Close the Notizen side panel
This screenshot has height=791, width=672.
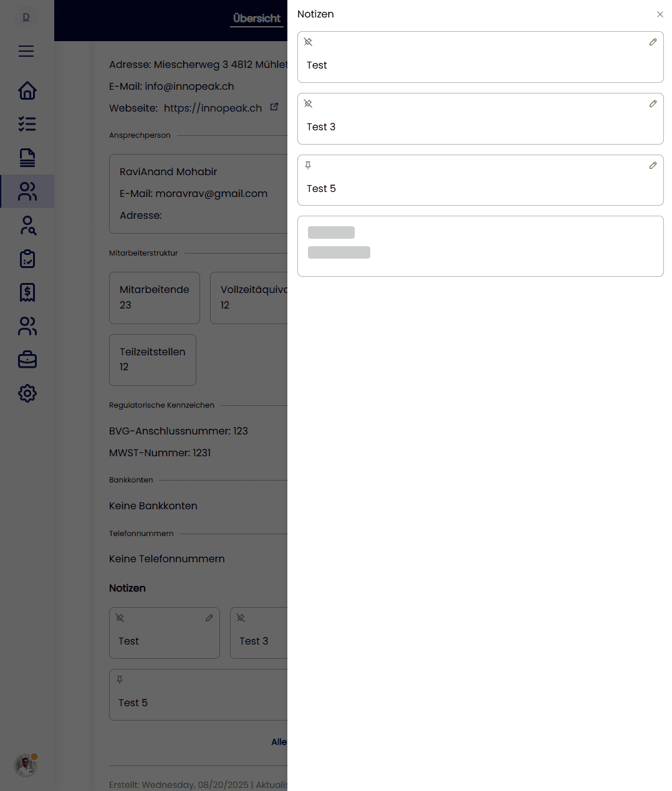coord(660,14)
